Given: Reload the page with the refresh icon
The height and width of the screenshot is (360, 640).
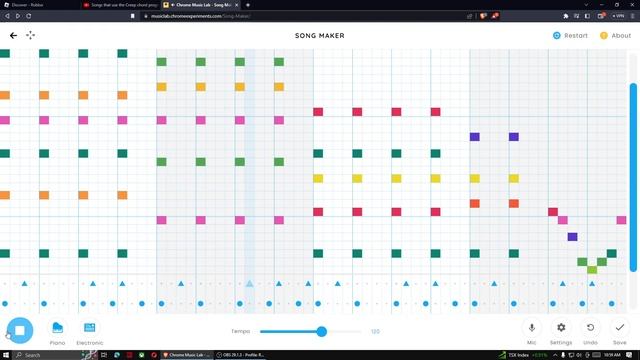Looking at the screenshot, I should pyautogui.click(x=29, y=16).
